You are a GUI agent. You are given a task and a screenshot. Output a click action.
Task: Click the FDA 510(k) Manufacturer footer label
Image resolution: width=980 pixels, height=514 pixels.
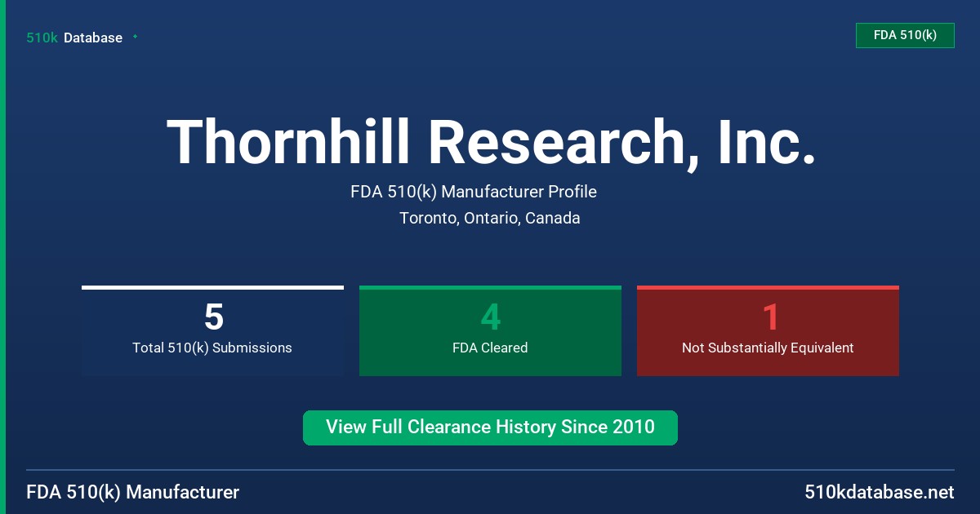[133, 492]
